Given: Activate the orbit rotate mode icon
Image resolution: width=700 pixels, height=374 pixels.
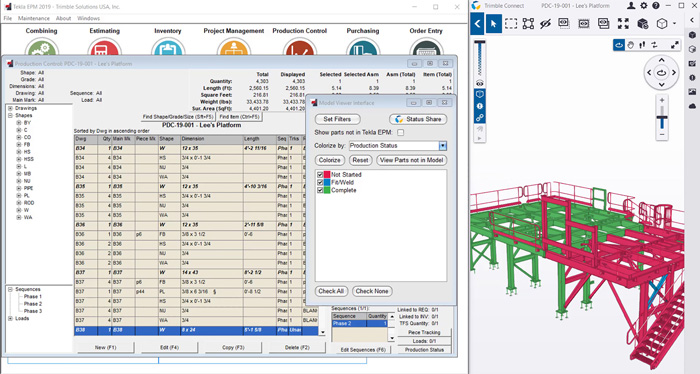Looking at the screenshot, I should [x=619, y=45].
